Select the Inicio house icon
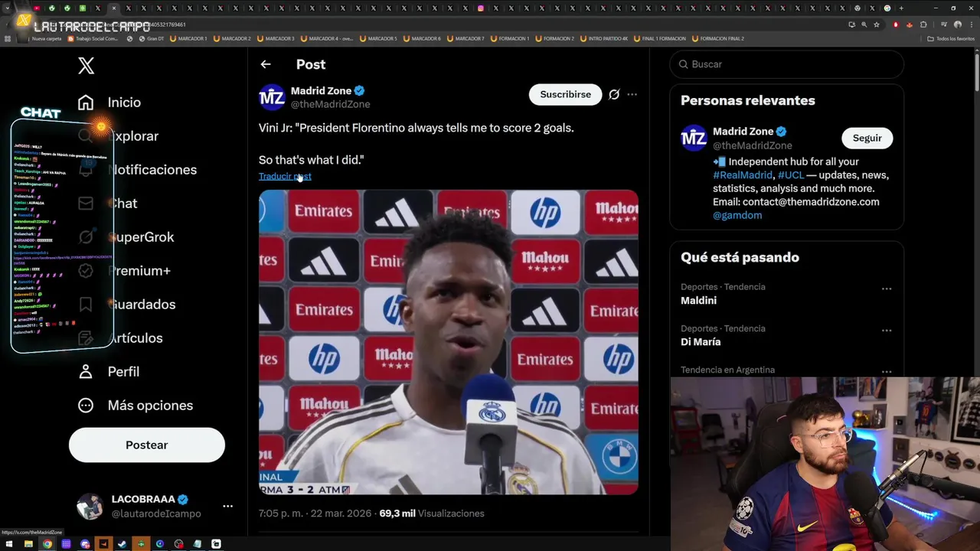The width and height of the screenshot is (980, 551). 86,102
